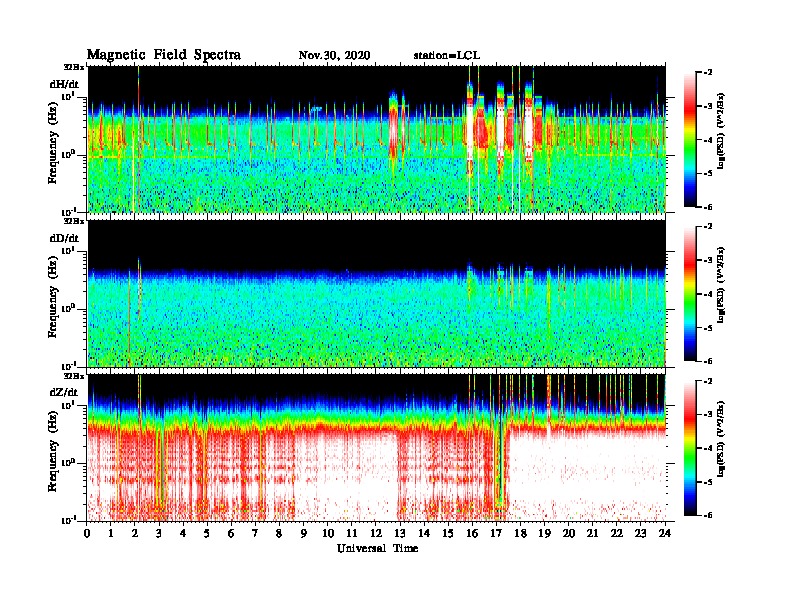Image resolution: width=792 pixels, height=612 pixels.
Task: Click hour "17" on the time axis
Action: pos(496,533)
